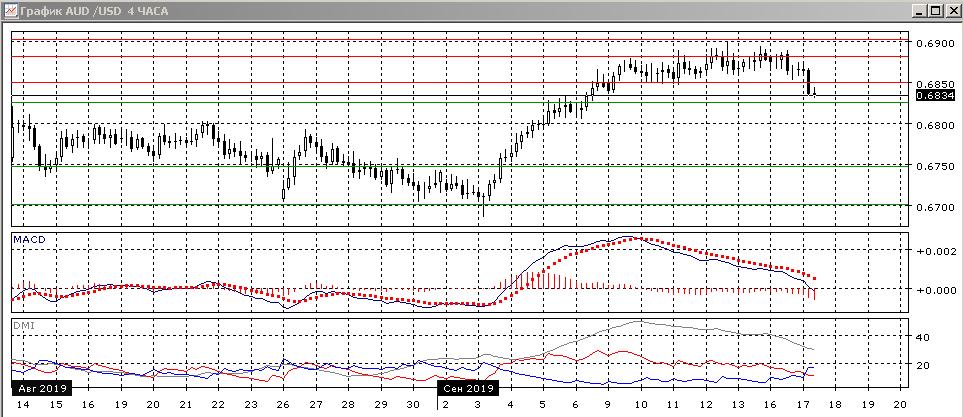Click the MACD indicator label
This screenshot has width=963, height=417.
(x=28, y=240)
